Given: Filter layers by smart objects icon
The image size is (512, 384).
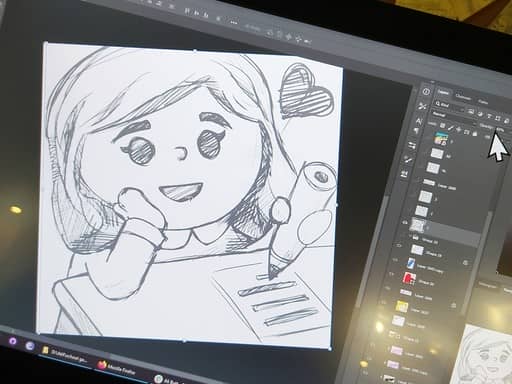Looking at the screenshot, I should [506, 120].
